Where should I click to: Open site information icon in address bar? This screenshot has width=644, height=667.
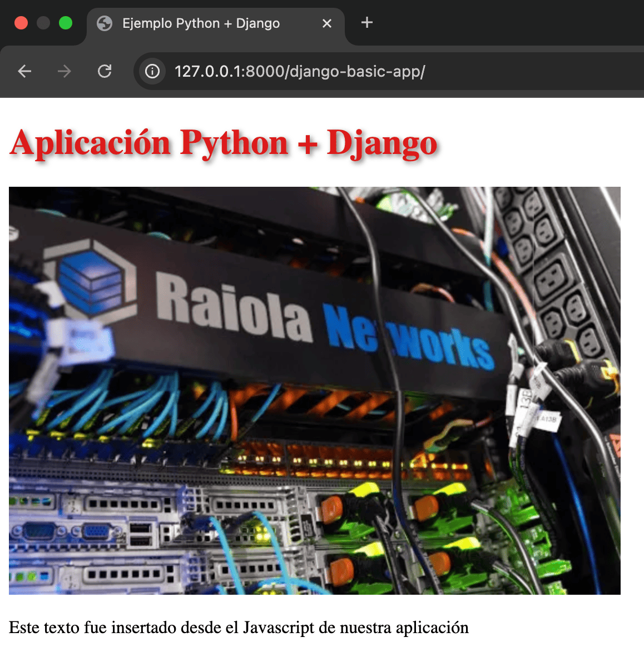coord(152,71)
